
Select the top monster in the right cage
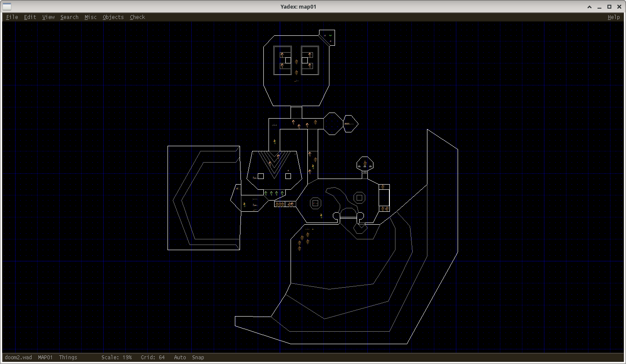(x=310, y=55)
